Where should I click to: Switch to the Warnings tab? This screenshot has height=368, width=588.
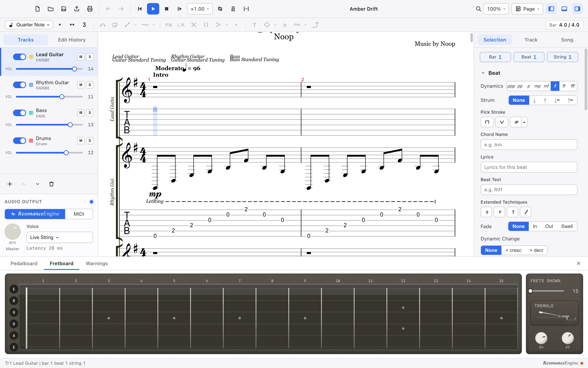coord(97,263)
